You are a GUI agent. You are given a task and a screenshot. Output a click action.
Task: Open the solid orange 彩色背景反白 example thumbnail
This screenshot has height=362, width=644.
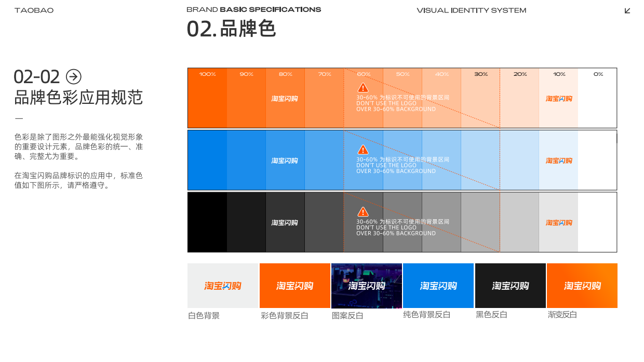point(294,286)
